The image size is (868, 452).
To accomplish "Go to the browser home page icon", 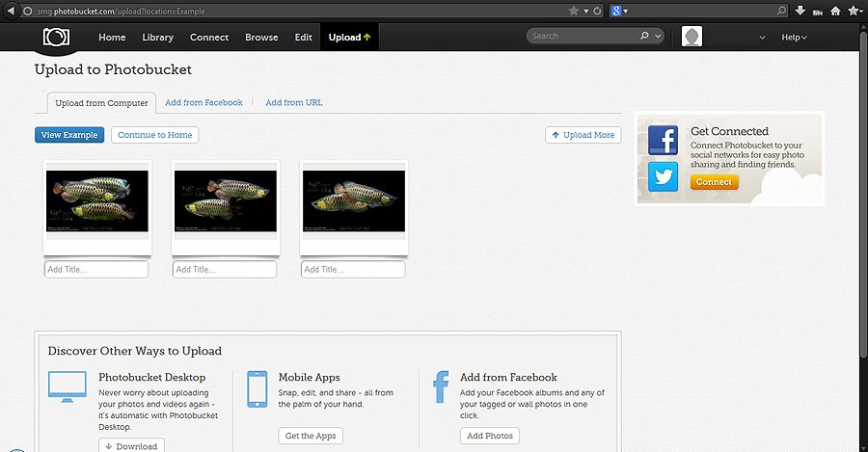I will point(835,11).
